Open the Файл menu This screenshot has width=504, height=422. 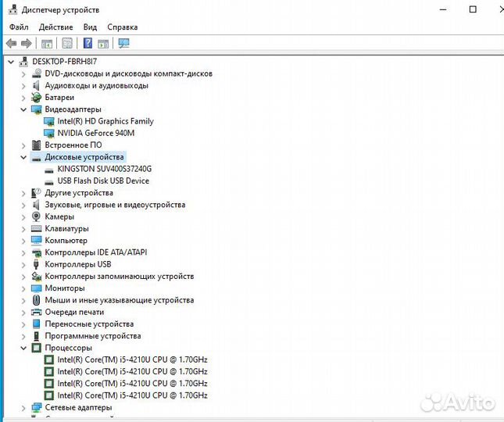[x=19, y=27]
